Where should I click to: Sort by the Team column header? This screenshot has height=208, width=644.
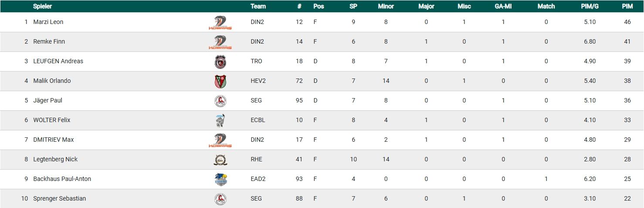(x=258, y=6)
